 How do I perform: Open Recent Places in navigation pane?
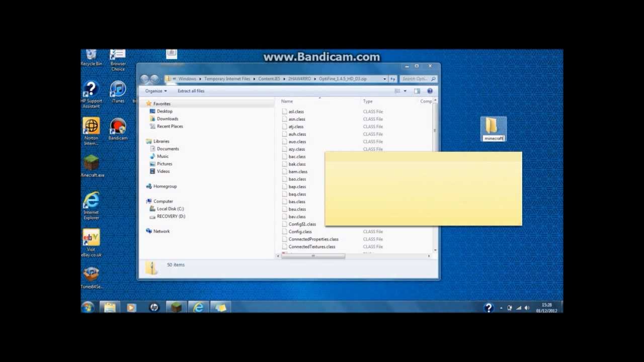point(170,127)
